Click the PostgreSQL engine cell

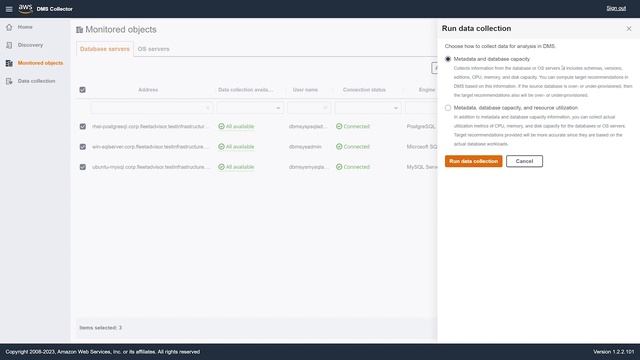[x=421, y=127]
